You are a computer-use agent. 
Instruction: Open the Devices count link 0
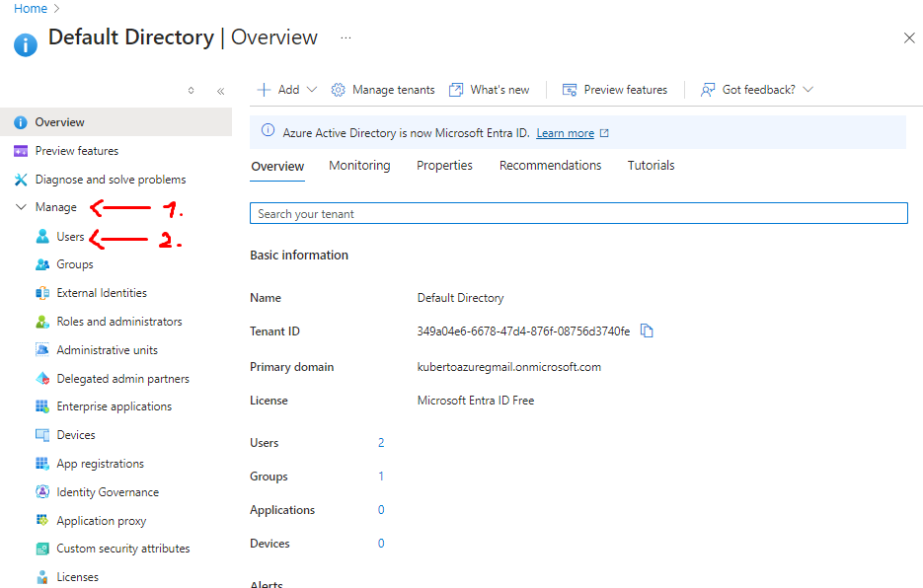(381, 544)
